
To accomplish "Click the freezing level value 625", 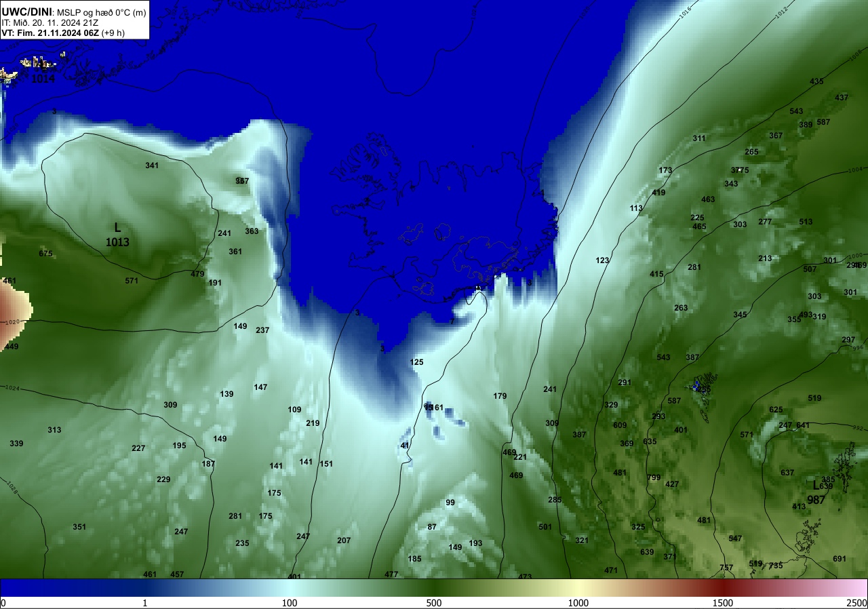I will coord(776,410).
